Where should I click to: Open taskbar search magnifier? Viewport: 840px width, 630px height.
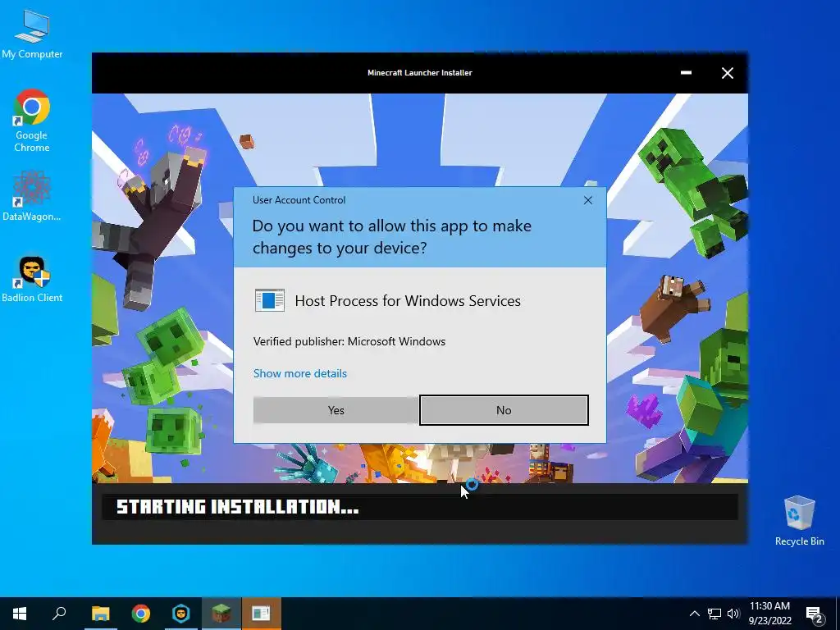click(x=59, y=614)
